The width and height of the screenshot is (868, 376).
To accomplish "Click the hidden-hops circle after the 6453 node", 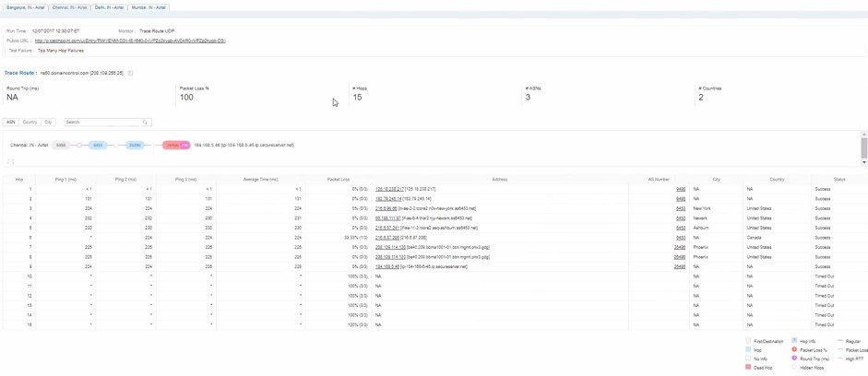I will [x=115, y=145].
